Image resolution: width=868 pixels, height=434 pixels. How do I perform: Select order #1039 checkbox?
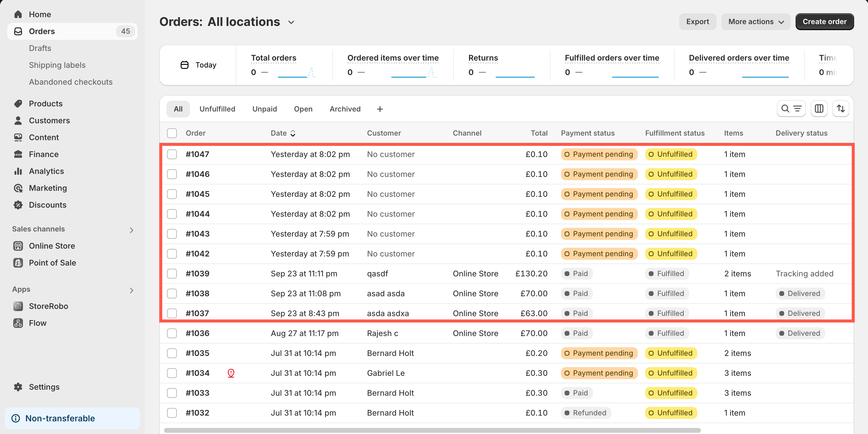pyautogui.click(x=172, y=273)
